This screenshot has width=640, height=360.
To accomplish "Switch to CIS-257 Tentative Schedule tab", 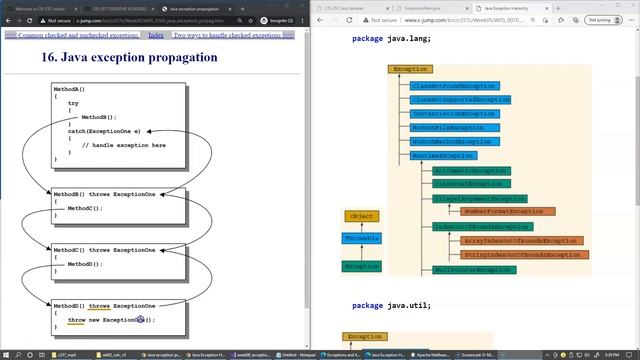I will click(119, 9).
